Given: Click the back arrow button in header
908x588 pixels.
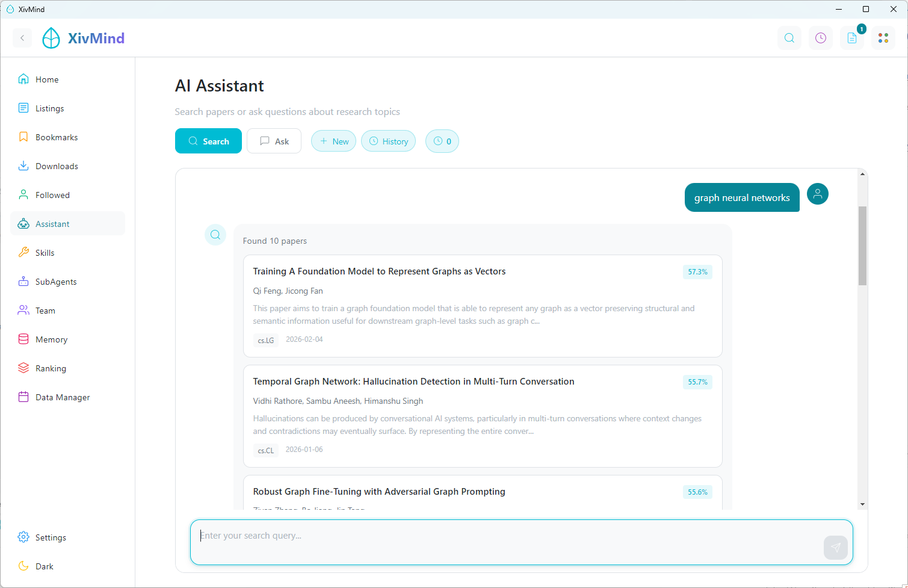Looking at the screenshot, I should point(22,38).
